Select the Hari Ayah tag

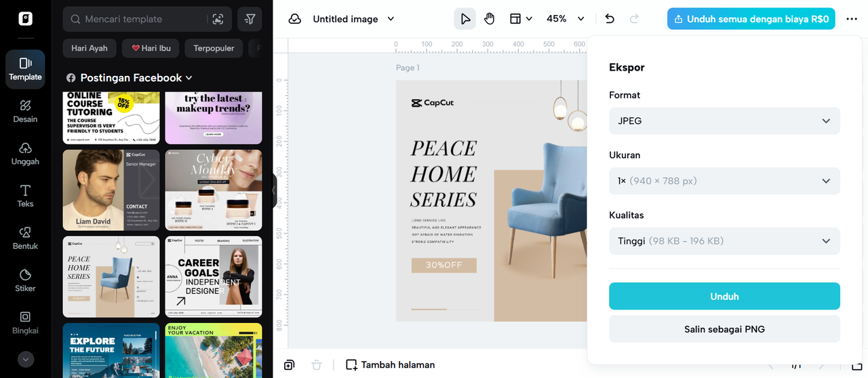90,48
